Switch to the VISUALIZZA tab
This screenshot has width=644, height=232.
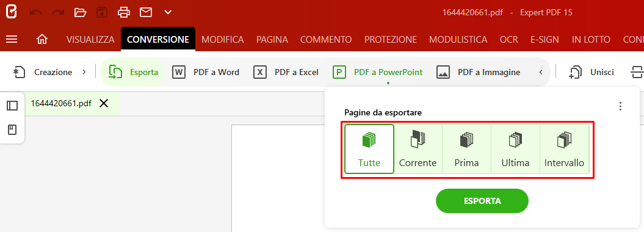point(90,40)
